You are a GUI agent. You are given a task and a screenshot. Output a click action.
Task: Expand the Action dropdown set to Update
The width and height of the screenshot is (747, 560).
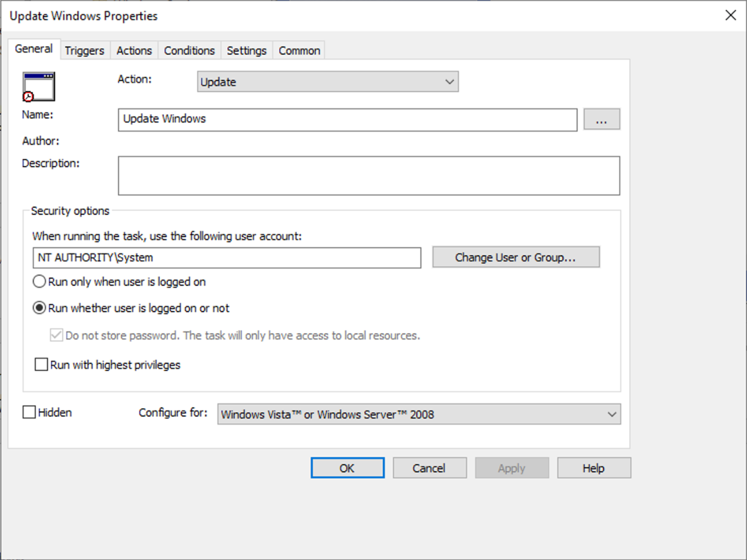328,82
